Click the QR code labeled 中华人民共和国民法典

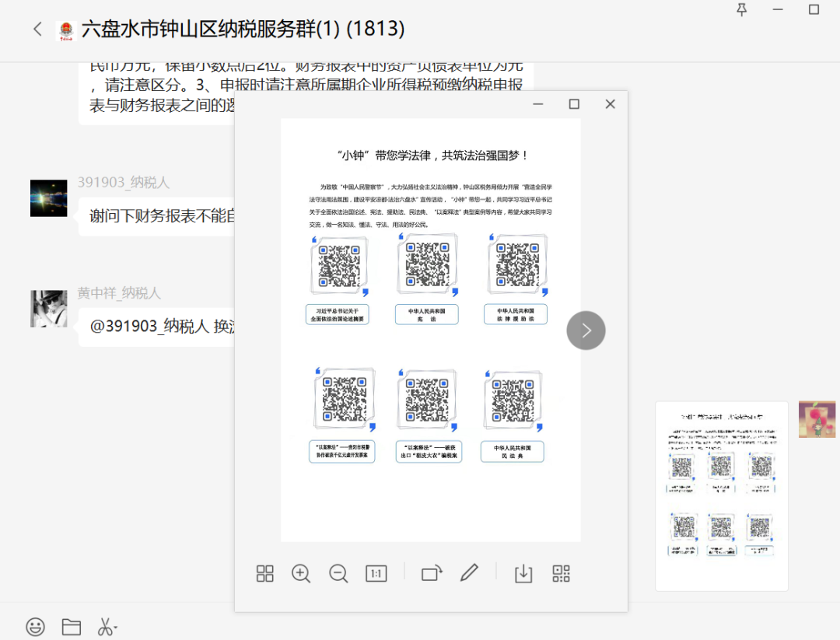tap(513, 400)
